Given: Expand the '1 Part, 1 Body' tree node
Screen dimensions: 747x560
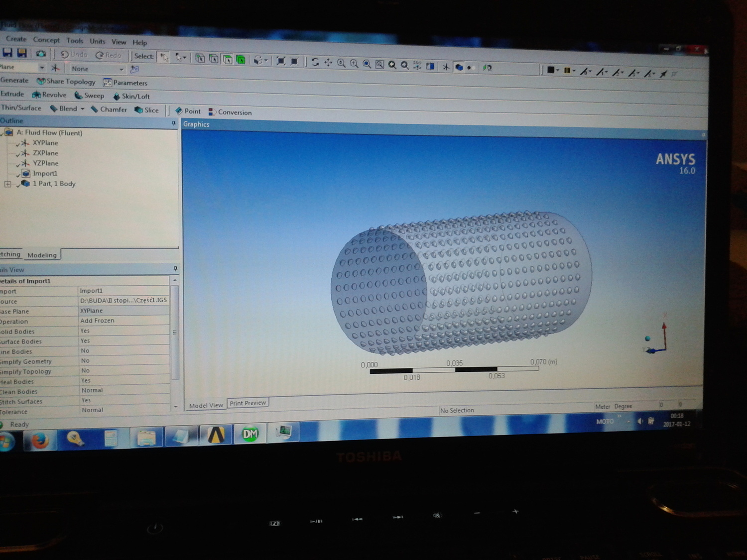Looking at the screenshot, I should (7, 184).
